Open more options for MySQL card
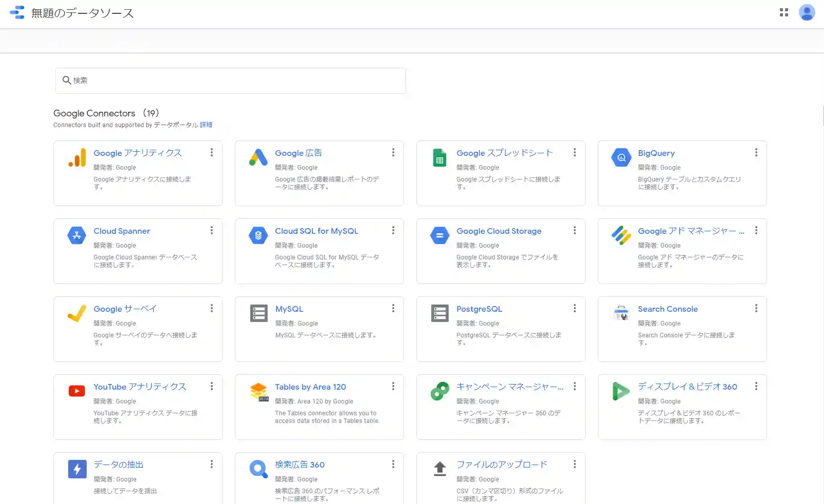The width and height of the screenshot is (824, 504). [x=393, y=309]
